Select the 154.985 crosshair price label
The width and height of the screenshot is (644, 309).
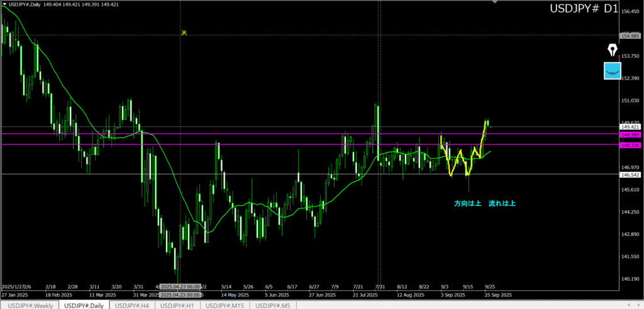pyautogui.click(x=631, y=36)
